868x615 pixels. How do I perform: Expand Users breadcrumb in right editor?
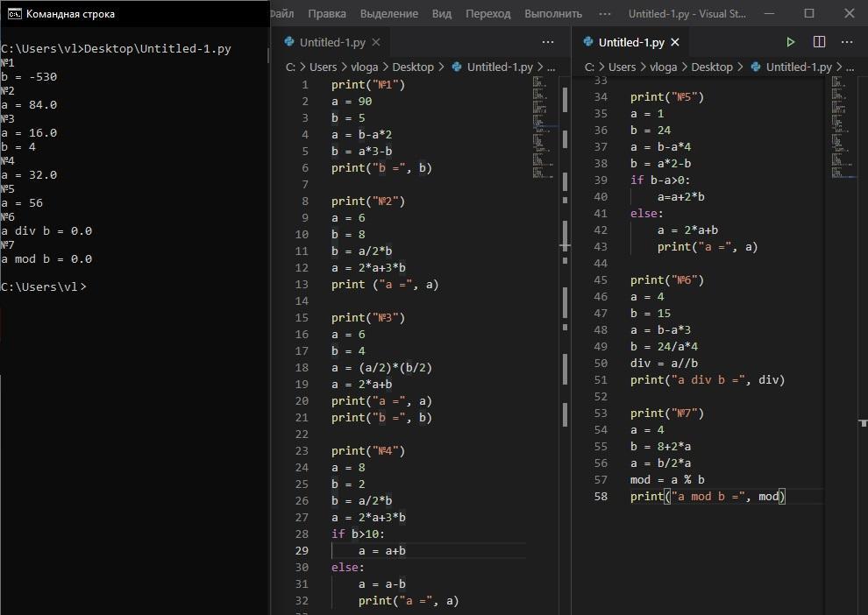(x=622, y=67)
